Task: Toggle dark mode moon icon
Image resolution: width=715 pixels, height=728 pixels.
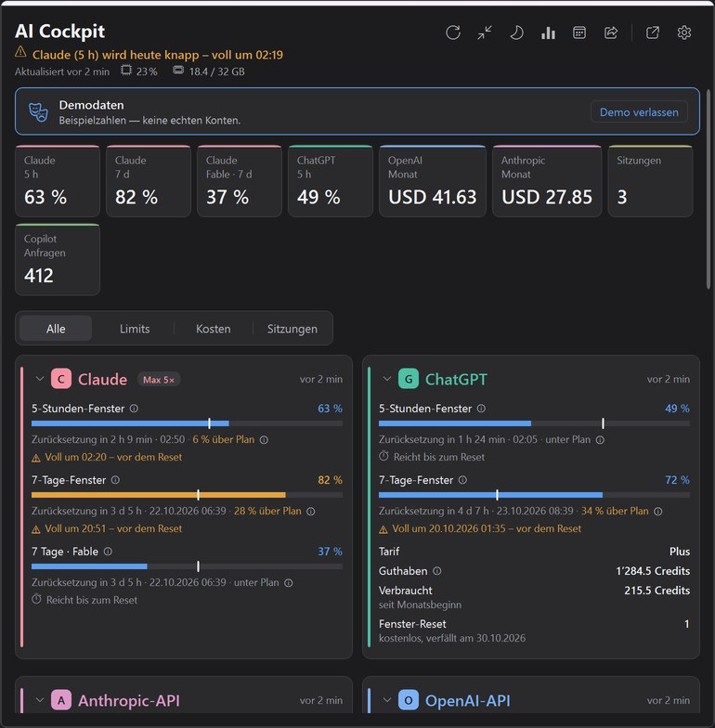Action: [x=516, y=32]
